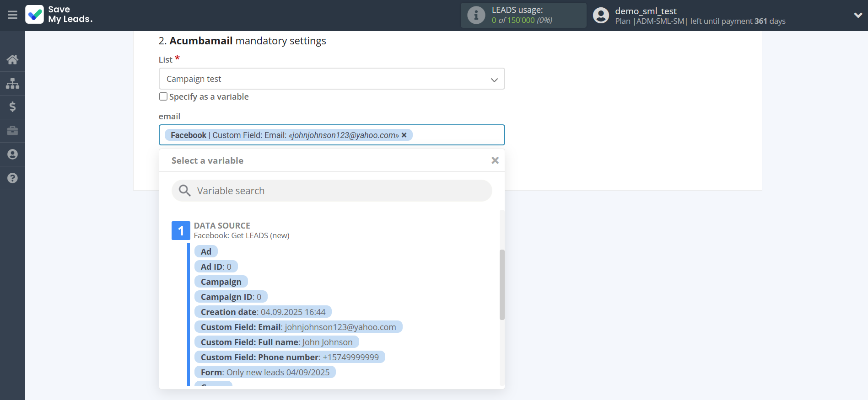This screenshot has width=868, height=400.
Task: Open the help question mark icon
Action: (12, 178)
